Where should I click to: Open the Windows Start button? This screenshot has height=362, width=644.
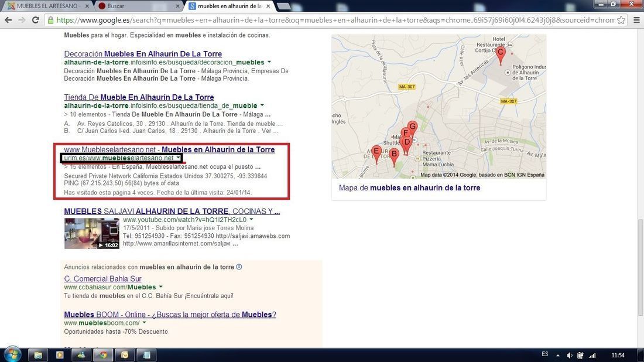click(x=12, y=354)
